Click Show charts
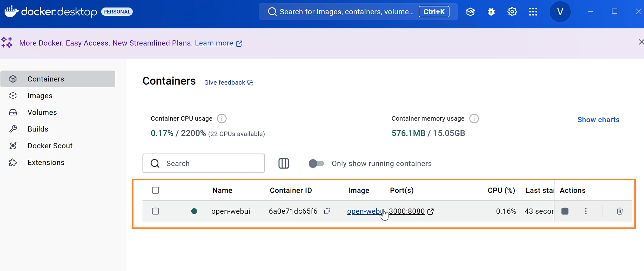The width and height of the screenshot is (644, 271). point(598,120)
